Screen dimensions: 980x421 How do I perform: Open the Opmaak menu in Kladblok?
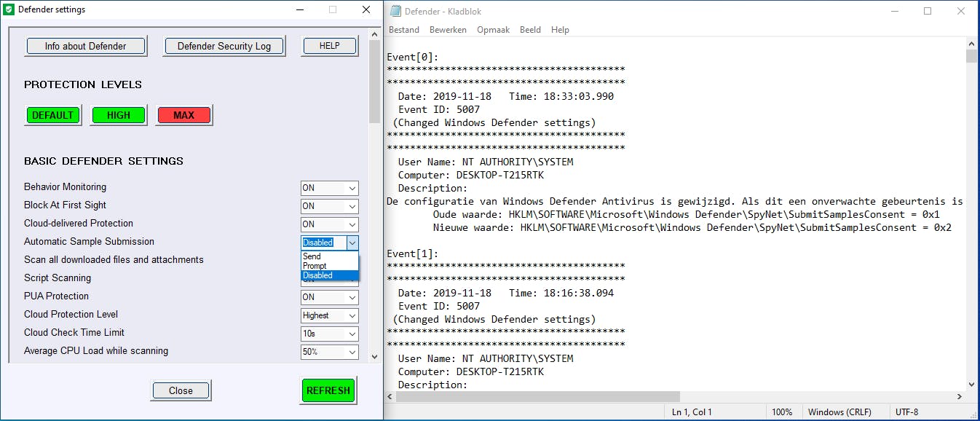(x=493, y=30)
